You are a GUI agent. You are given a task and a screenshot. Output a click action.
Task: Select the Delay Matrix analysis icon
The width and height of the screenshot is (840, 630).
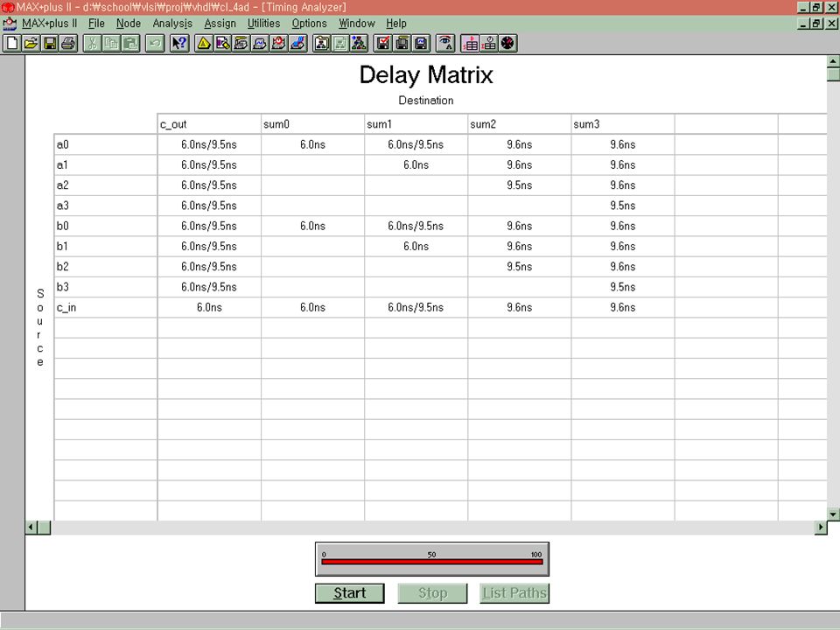coord(470,44)
